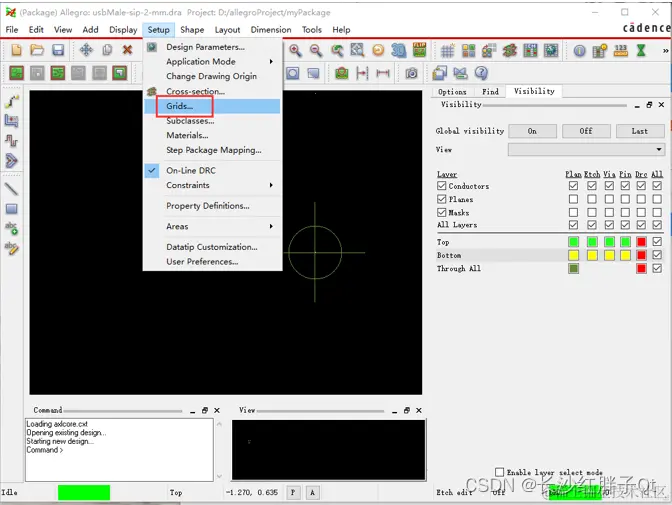The image size is (672, 505).
Task: Click Global visibility On button
Action: (532, 131)
